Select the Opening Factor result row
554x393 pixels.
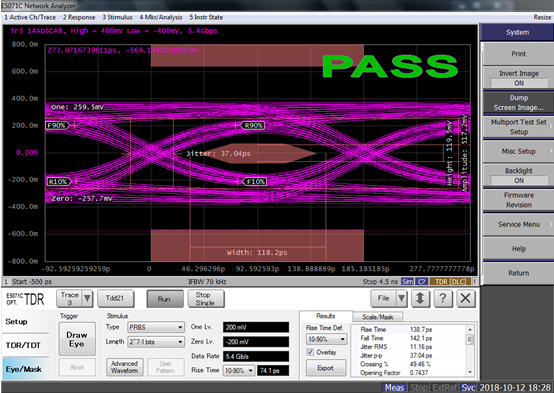[409, 373]
